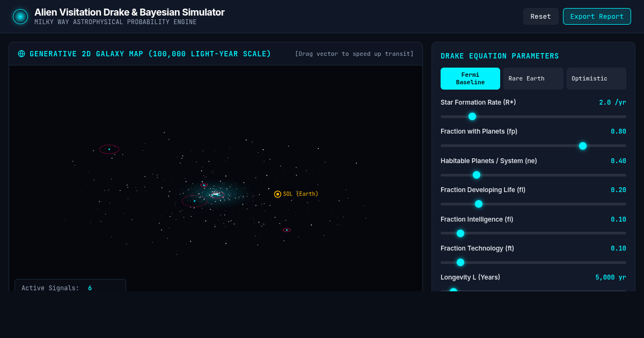Adjust the Fraction Developing Life slider
Viewport: 644px width, 338px height.
point(533,204)
